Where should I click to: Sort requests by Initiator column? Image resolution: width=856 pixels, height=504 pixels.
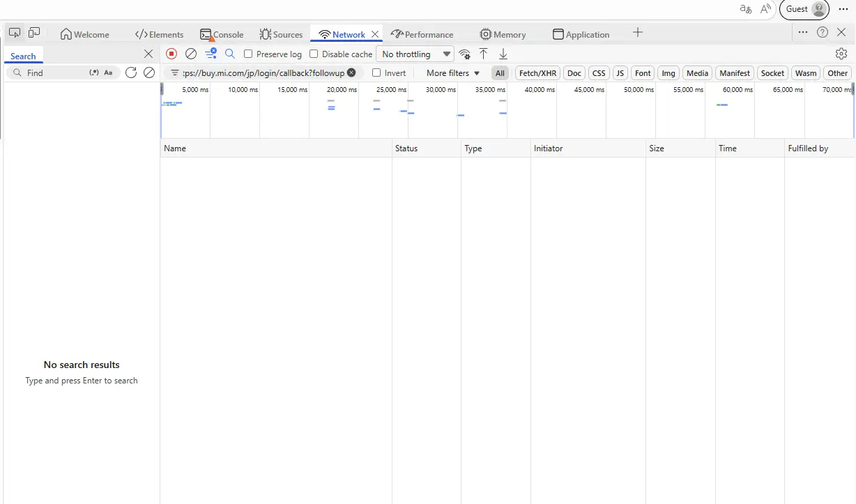point(588,148)
